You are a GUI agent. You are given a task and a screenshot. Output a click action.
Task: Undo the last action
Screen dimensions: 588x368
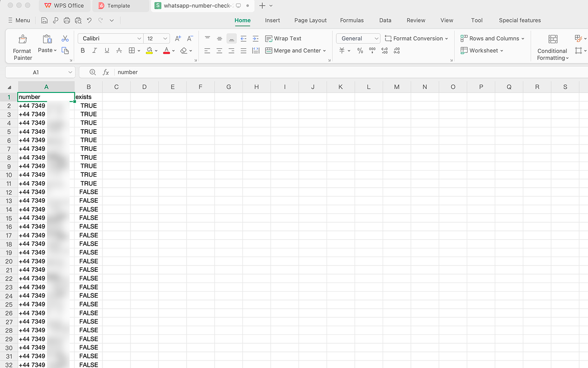click(89, 20)
